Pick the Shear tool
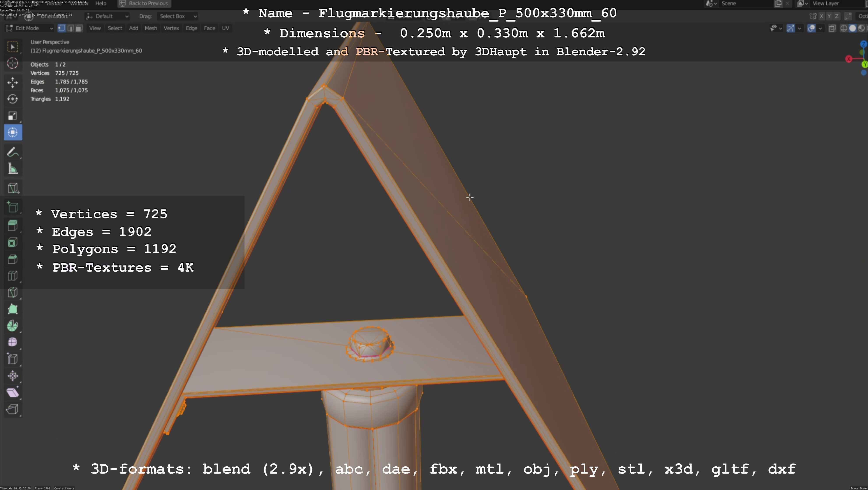The height and width of the screenshot is (490, 868). tap(13, 392)
